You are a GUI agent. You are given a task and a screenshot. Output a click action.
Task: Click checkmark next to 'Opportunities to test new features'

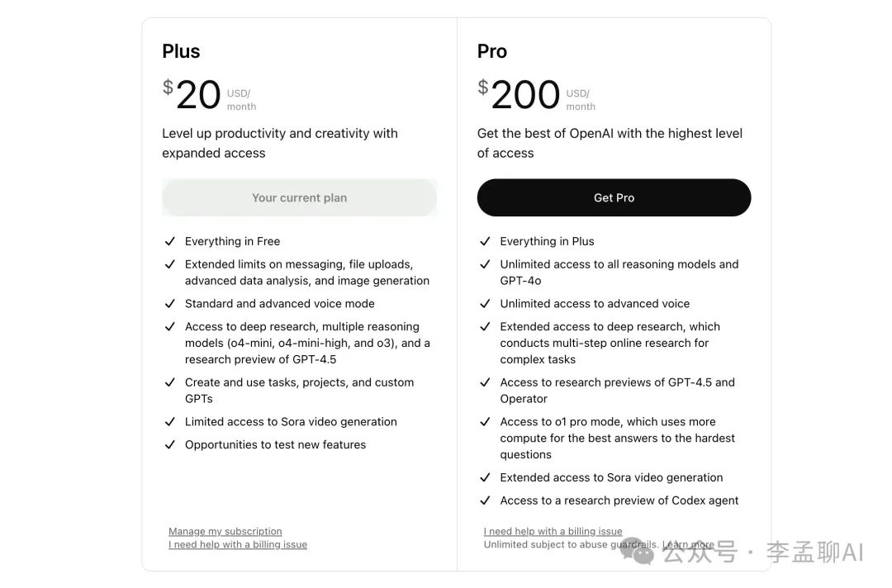click(170, 445)
